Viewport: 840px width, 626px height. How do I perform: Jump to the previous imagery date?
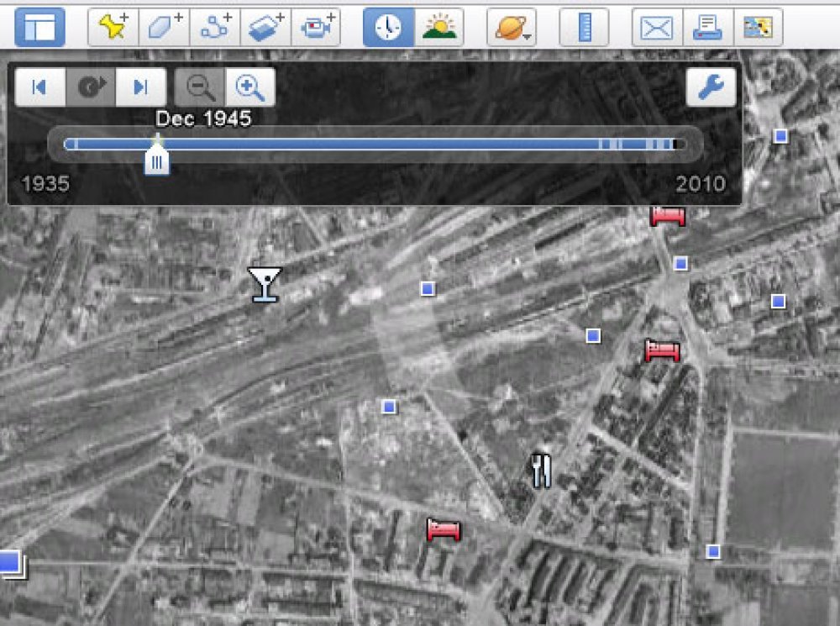click(x=40, y=87)
